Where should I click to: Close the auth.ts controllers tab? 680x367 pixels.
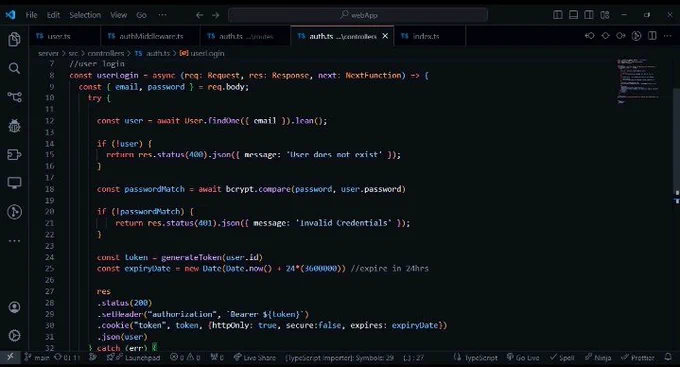click(385, 36)
